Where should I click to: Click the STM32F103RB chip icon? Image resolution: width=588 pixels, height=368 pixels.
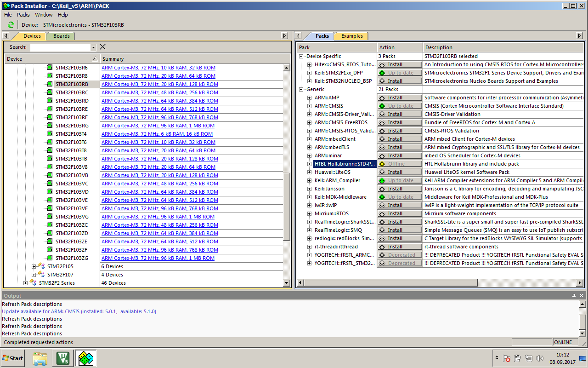(50, 84)
